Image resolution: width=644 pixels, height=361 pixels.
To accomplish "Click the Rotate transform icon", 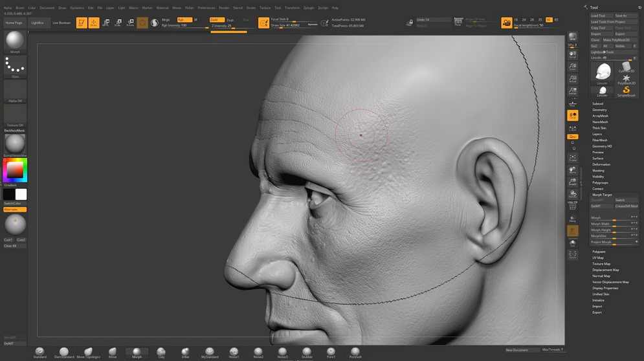I will point(130,23).
